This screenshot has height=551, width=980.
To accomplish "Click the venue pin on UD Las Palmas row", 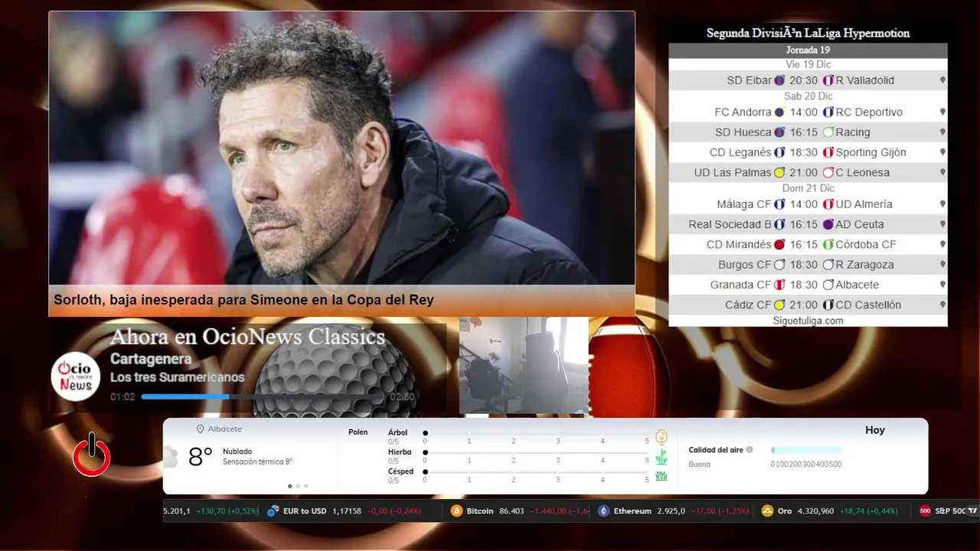I will pos(942,173).
